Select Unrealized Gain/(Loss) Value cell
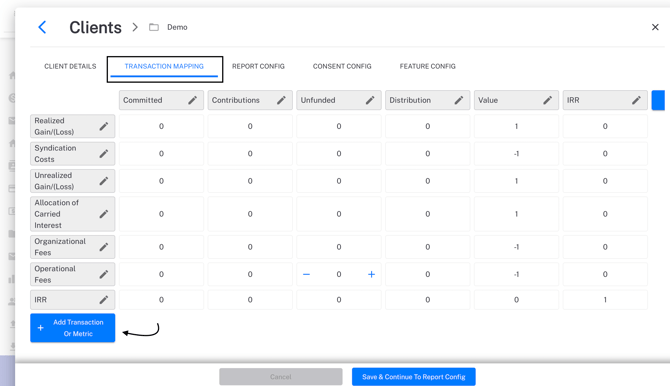The image size is (670, 386). click(516, 181)
